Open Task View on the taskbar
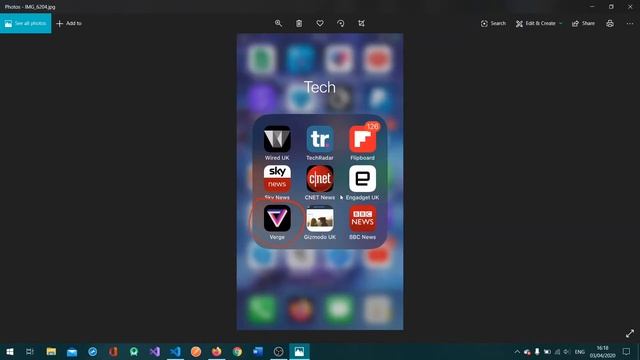Viewport: 640px width, 360px height. 30,351
